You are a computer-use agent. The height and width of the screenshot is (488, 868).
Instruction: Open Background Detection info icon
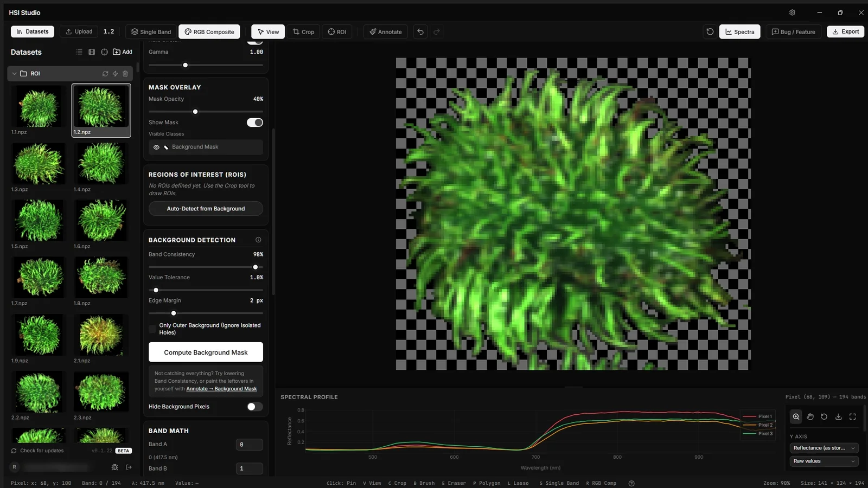[258, 240]
